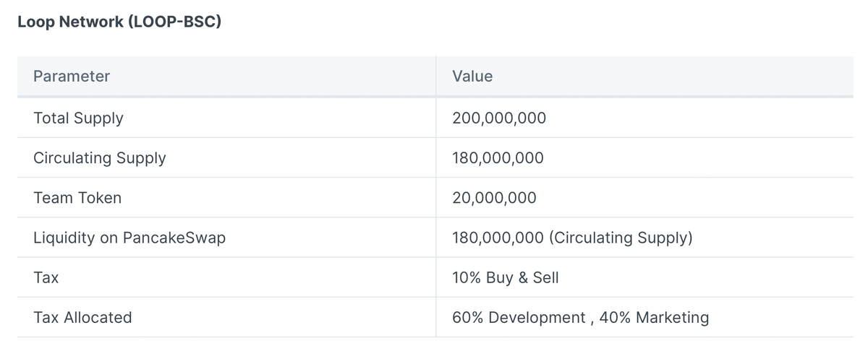
Task: Select the Liquidity on PancakeSwap label
Action: point(129,238)
